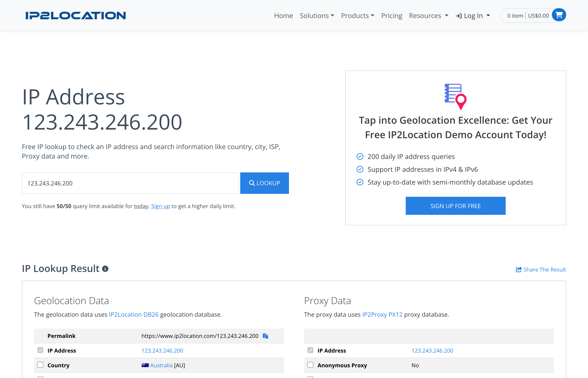Enable the Country checkbox
This screenshot has height=378, width=588.
click(40, 365)
